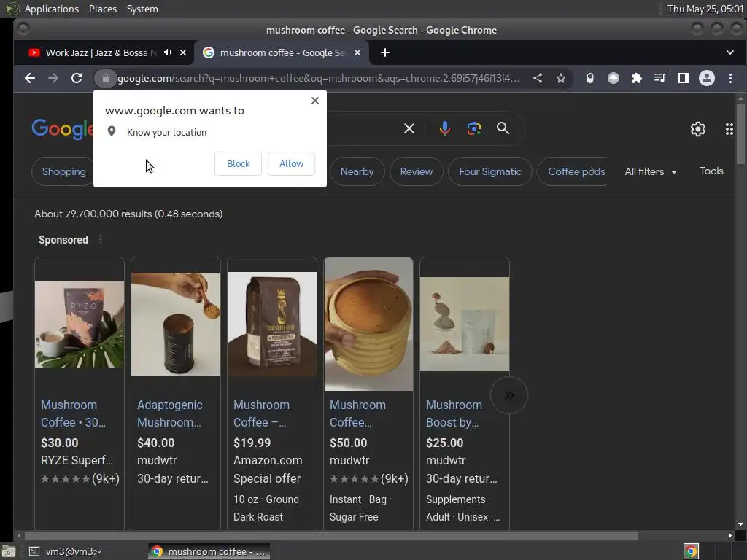The width and height of the screenshot is (747, 560).
Task: Open Mushroom Boost by... link
Action: (454, 413)
